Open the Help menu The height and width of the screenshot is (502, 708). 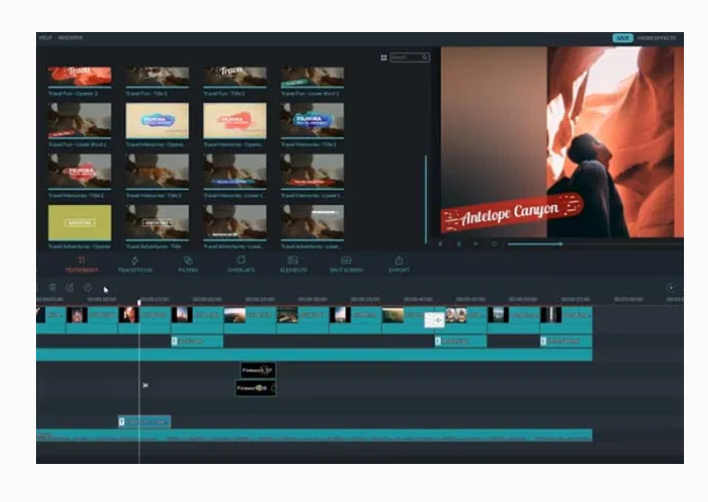tap(45, 37)
